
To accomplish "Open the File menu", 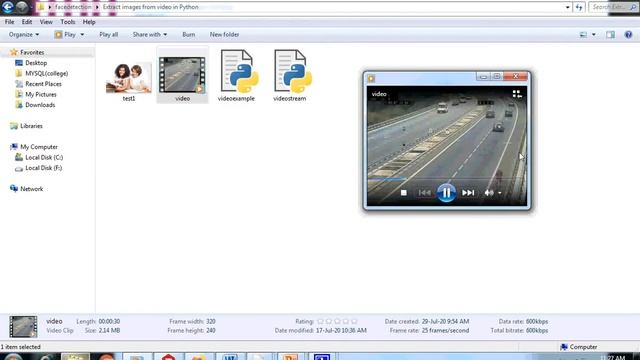I will (x=9, y=22).
